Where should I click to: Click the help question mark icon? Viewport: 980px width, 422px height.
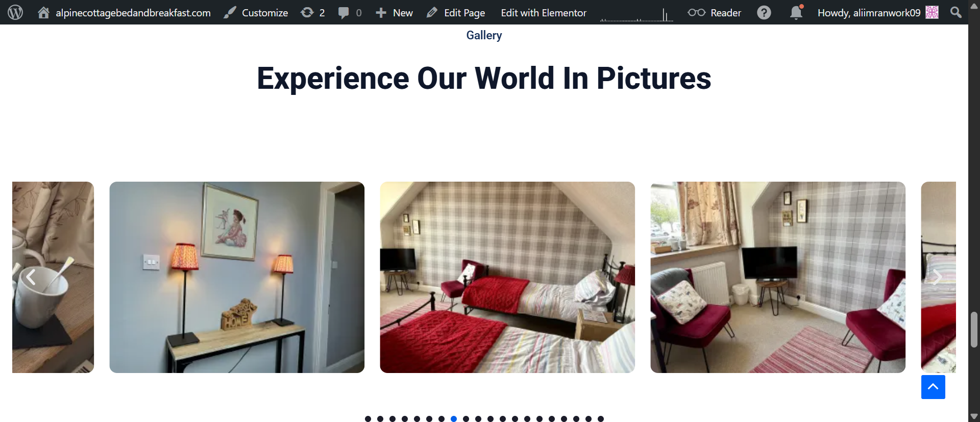764,12
